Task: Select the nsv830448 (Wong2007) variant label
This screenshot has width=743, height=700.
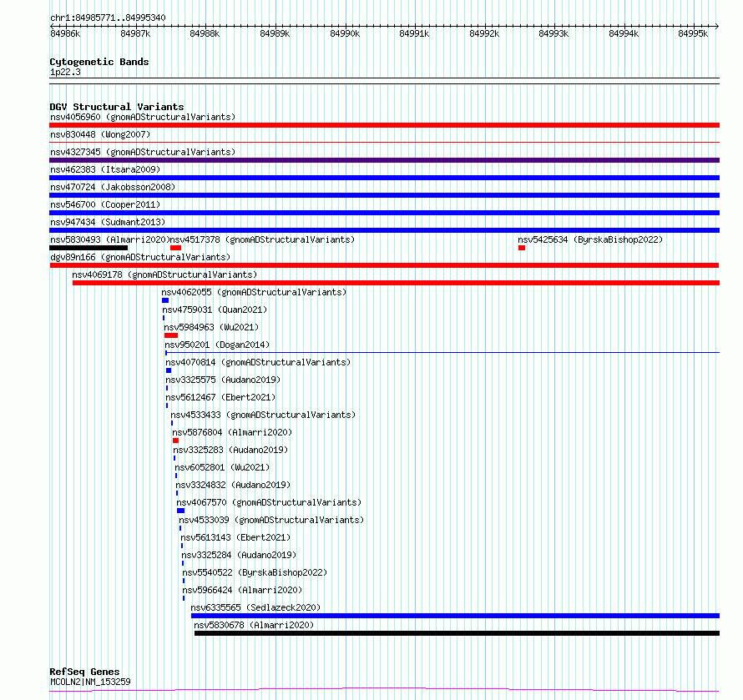Action: point(100,134)
